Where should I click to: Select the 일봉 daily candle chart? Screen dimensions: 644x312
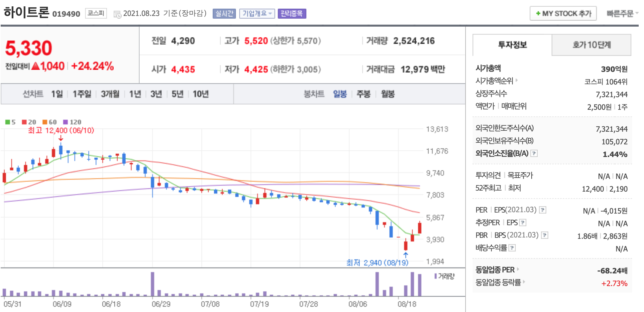(x=340, y=94)
